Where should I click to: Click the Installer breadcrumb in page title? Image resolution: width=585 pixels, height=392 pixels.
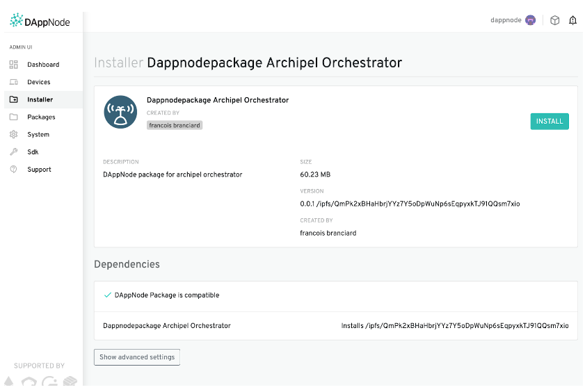point(119,63)
